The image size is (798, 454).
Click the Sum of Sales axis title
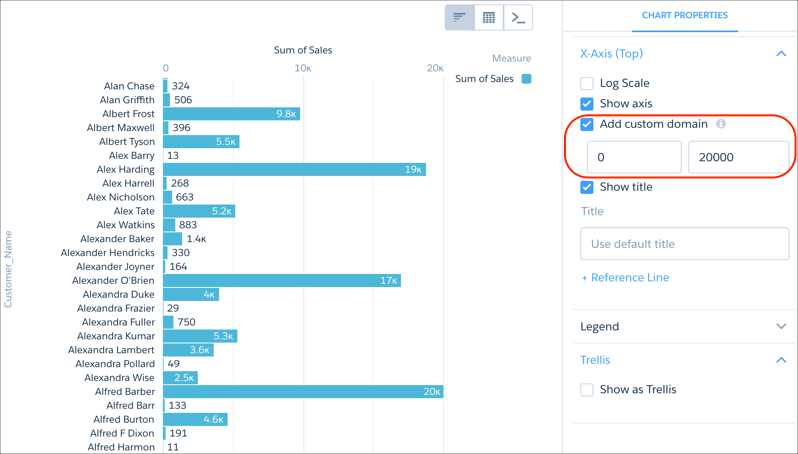(303, 50)
